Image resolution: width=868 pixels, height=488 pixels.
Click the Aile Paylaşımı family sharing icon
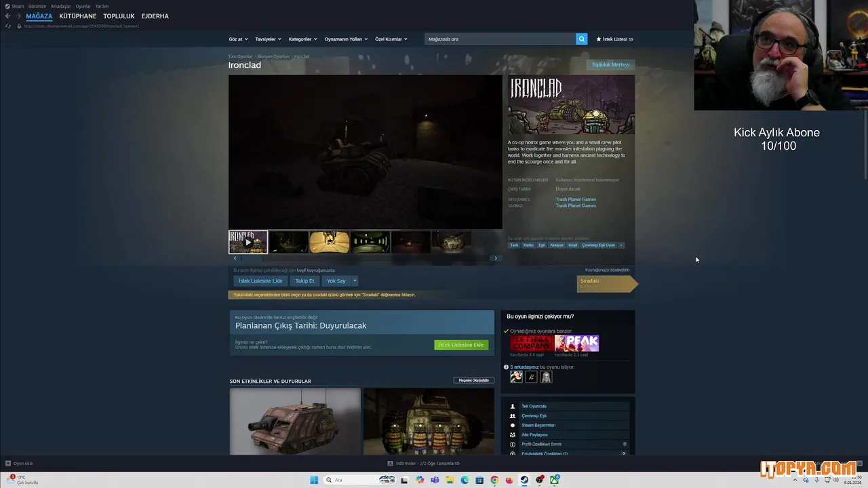click(x=513, y=434)
